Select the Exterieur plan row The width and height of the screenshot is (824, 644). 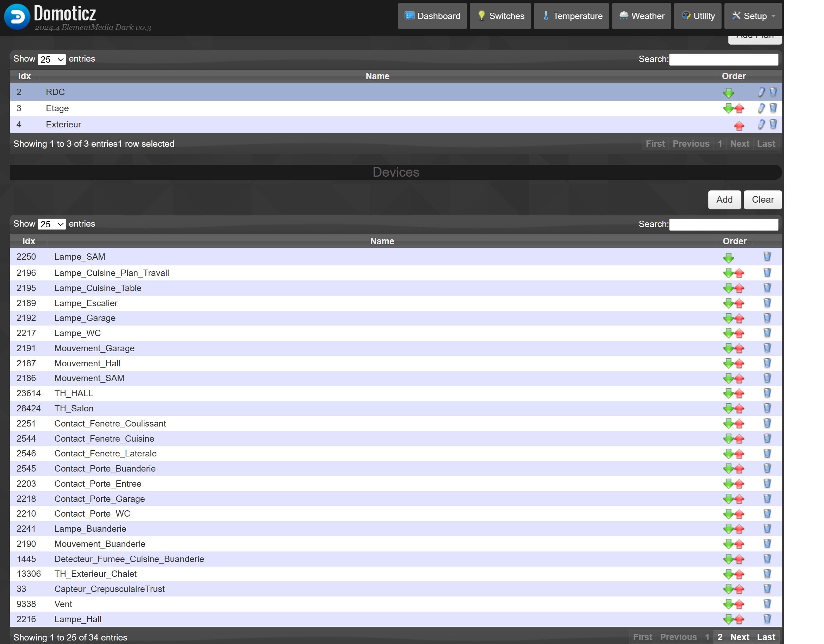point(396,125)
